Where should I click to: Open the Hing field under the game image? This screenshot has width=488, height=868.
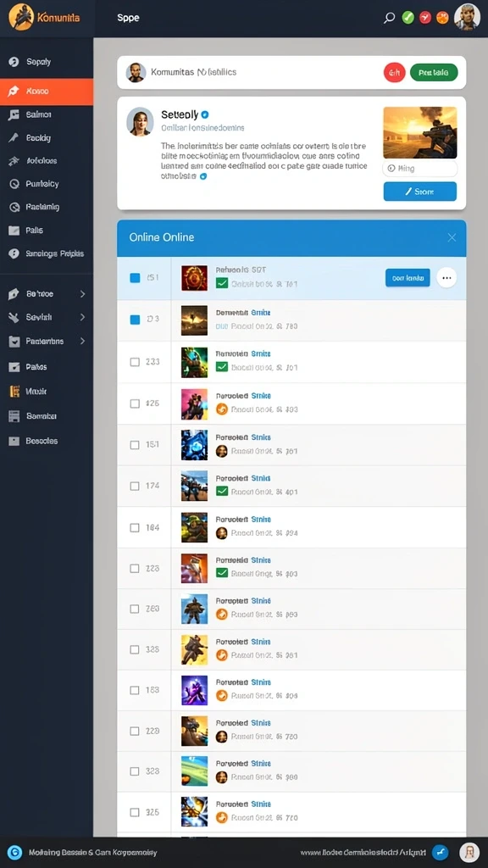coord(420,169)
